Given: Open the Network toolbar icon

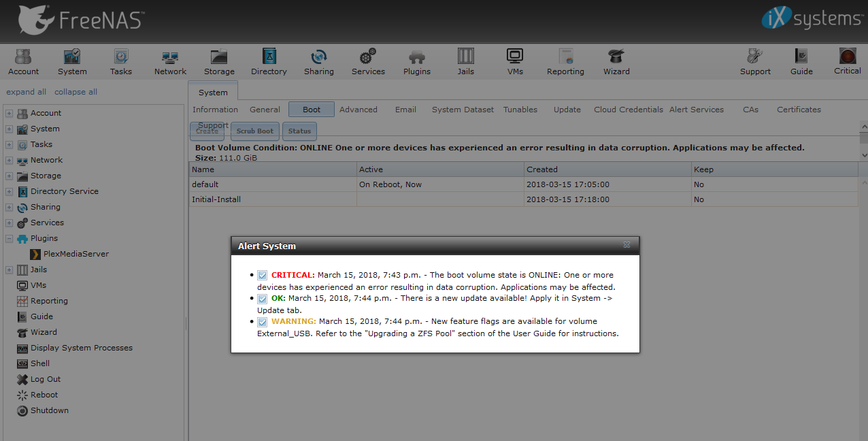Looking at the screenshot, I should 170,61.
